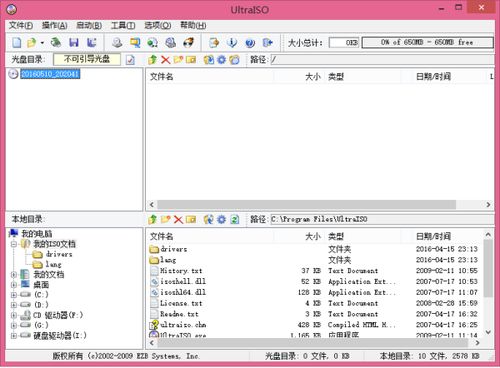Click Rename icon in 光盘目录 toolbar
This screenshot has height=368, width=500.
[x=191, y=60]
